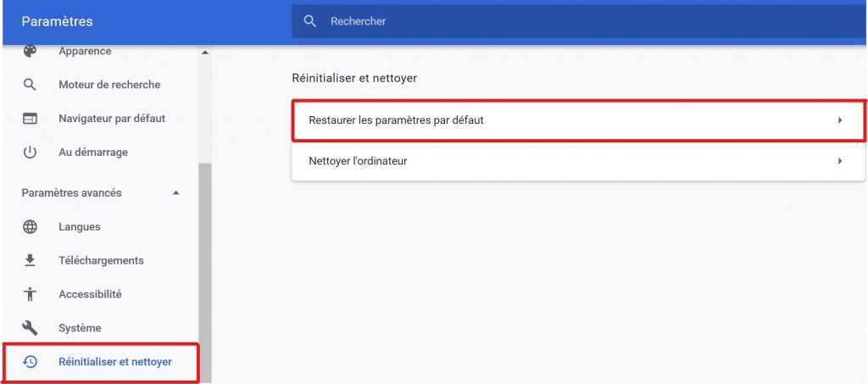Screen dimensions: 868x384
Task: Collapse the Paramètres avancés section
Action: [x=176, y=193]
